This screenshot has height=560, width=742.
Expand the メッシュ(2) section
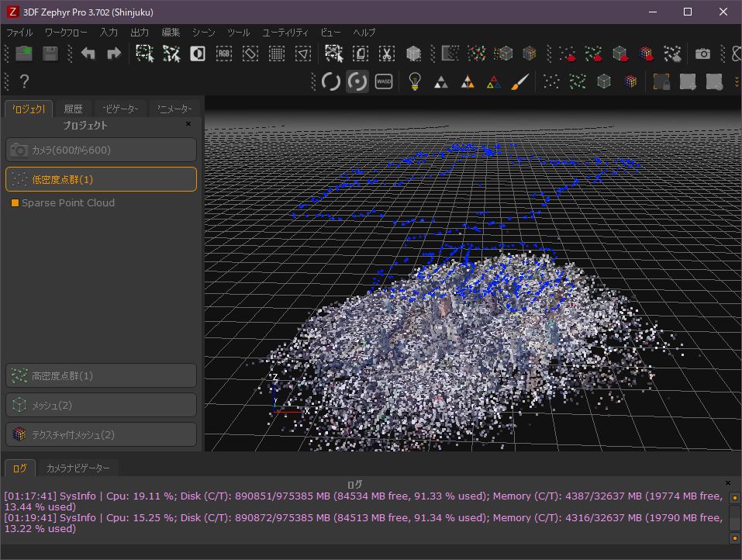pyautogui.click(x=101, y=404)
